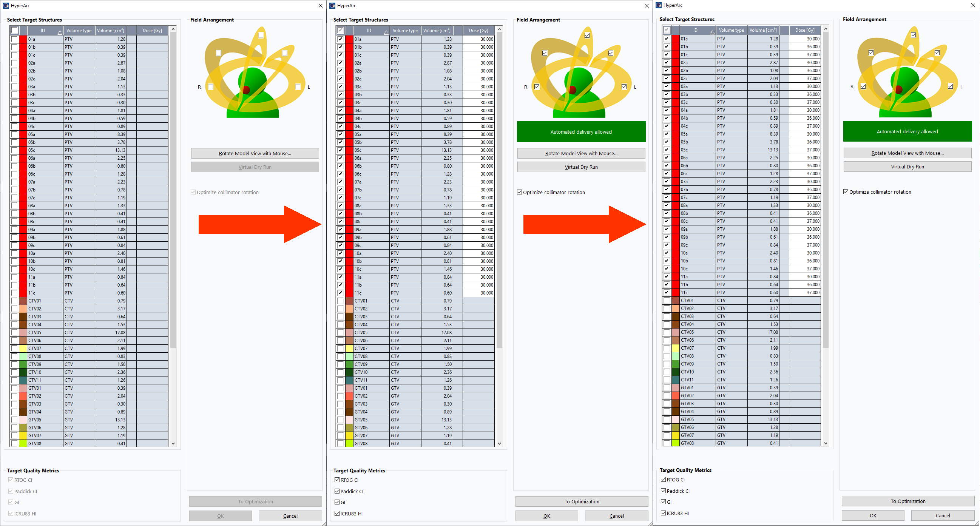This screenshot has height=526, width=980.
Task: Check the GTV05 row checkbox in the right window
Action: [x=667, y=419]
